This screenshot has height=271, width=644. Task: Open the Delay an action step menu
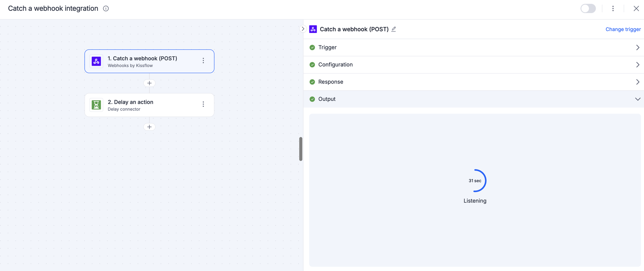click(203, 104)
